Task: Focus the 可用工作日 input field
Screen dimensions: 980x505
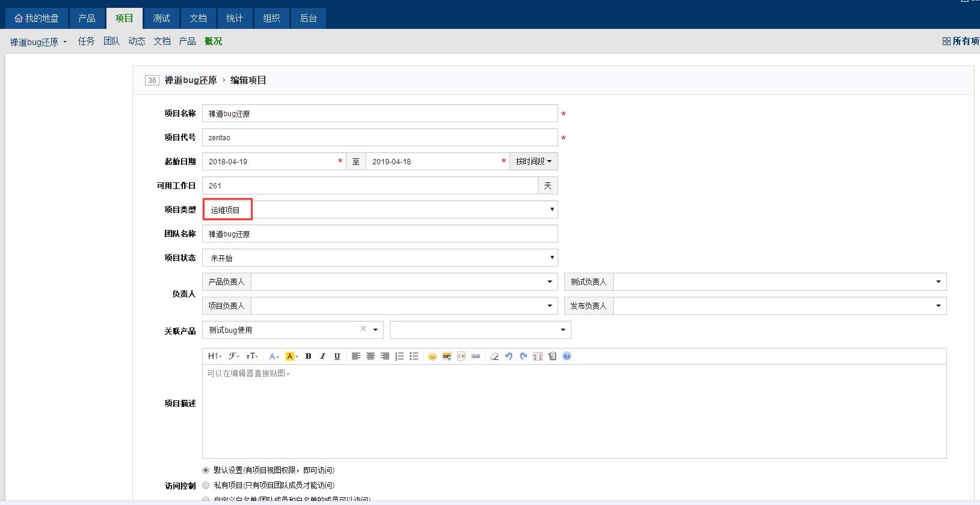Action: point(370,185)
